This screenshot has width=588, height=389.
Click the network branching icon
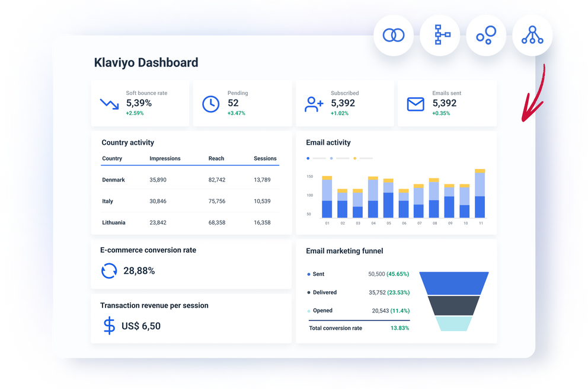532,35
